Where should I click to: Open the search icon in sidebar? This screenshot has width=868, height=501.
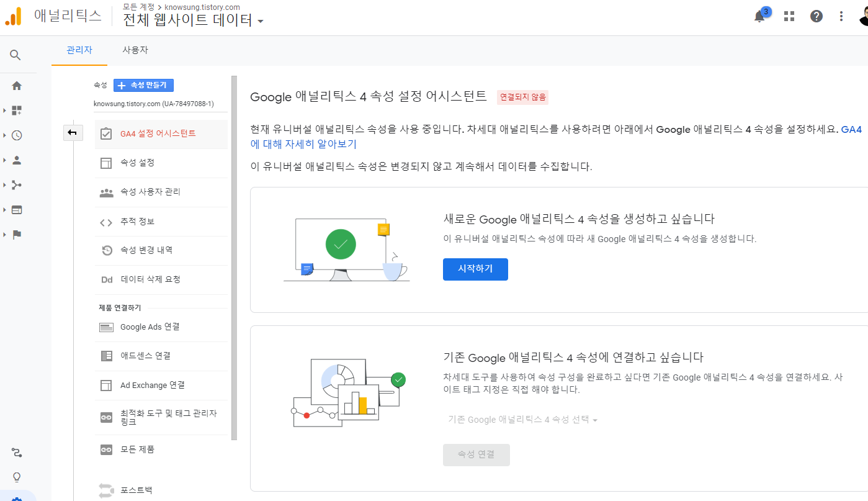tap(16, 55)
